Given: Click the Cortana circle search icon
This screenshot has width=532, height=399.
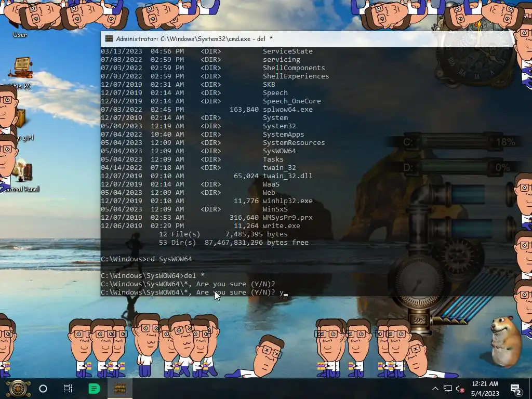Looking at the screenshot, I should tap(43, 389).
